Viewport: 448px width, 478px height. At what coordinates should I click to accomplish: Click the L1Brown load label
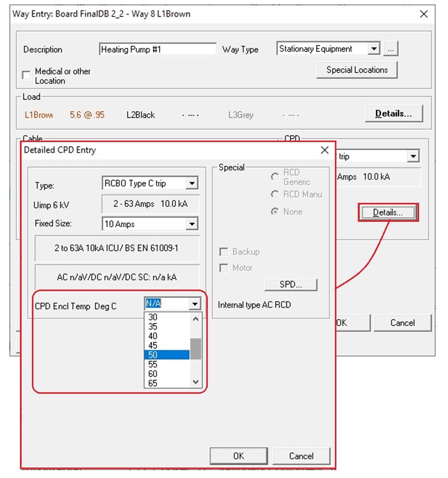tap(39, 115)
